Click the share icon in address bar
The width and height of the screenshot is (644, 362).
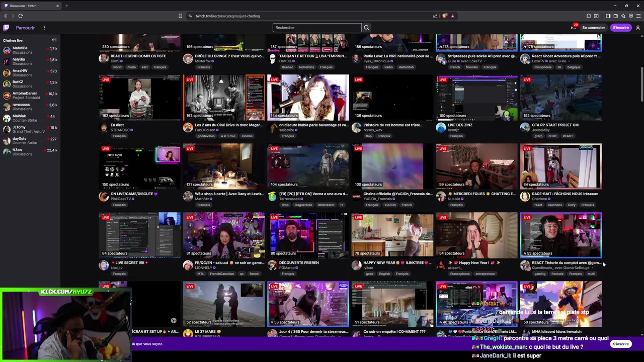coord(435,16)
